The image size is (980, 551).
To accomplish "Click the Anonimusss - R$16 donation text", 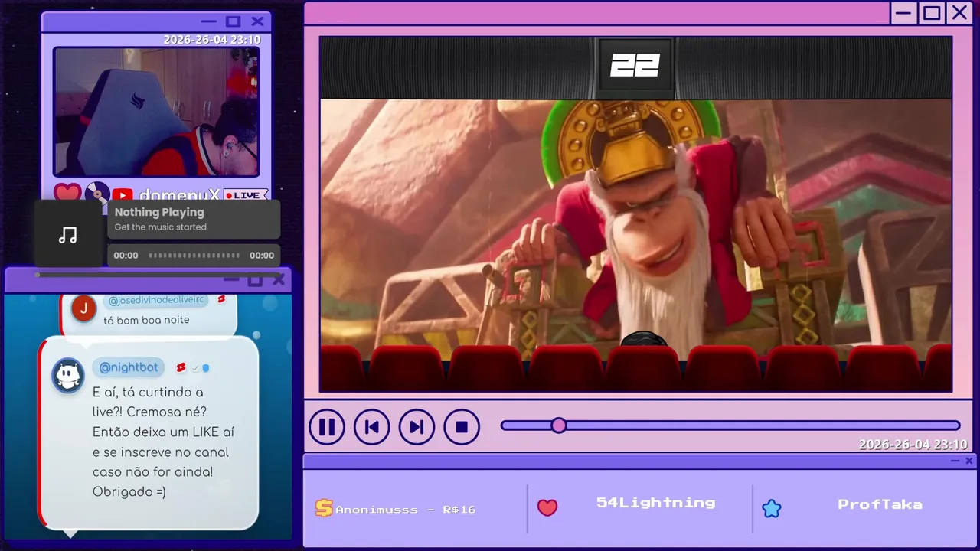I will [x=406, y=510].
